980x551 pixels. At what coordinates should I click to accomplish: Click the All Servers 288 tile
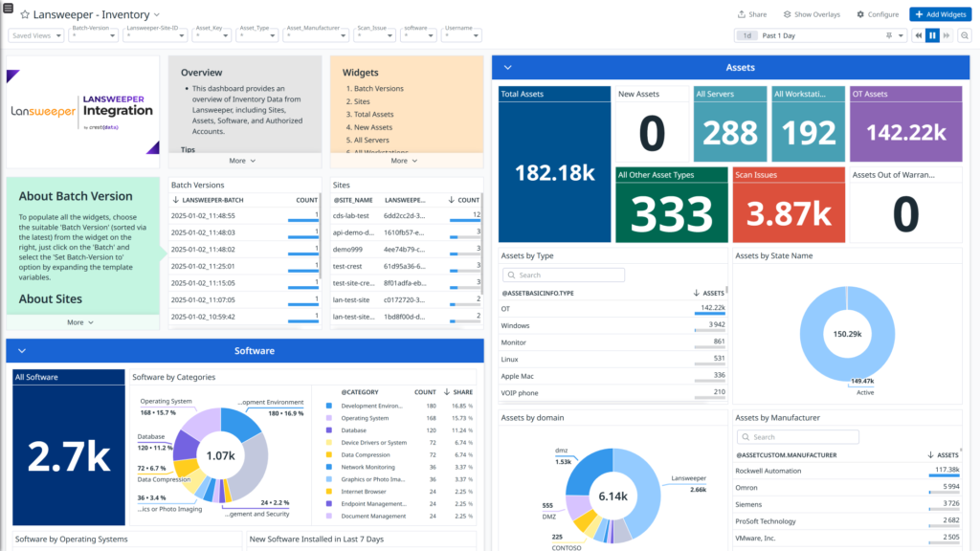point(730,124)
